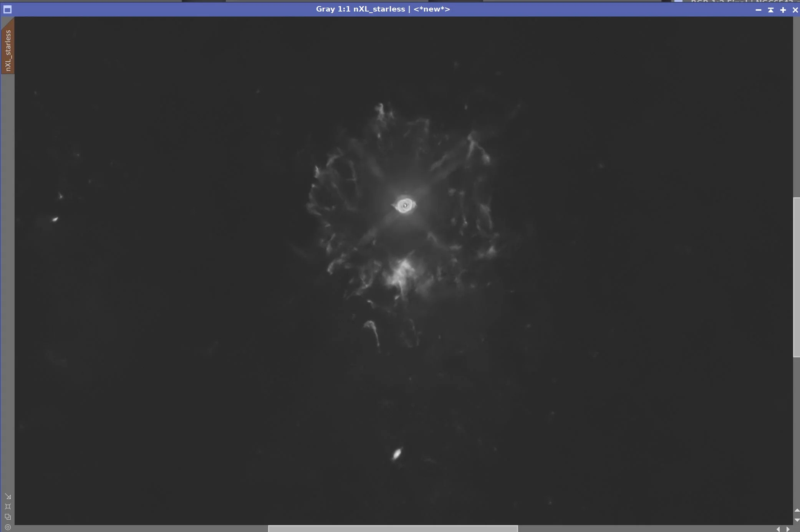The width and height of the screenshot is (800, 532).
Task: Iconize the nXL_starless window with the dash icon
Action: [x=758, y=10]
